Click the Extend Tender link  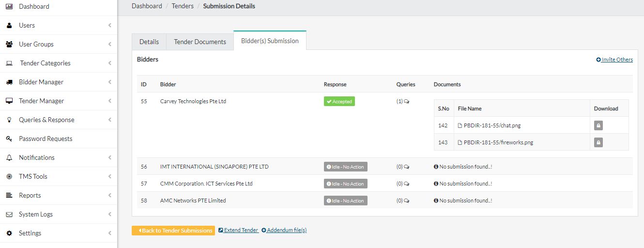tap(238, 230)
